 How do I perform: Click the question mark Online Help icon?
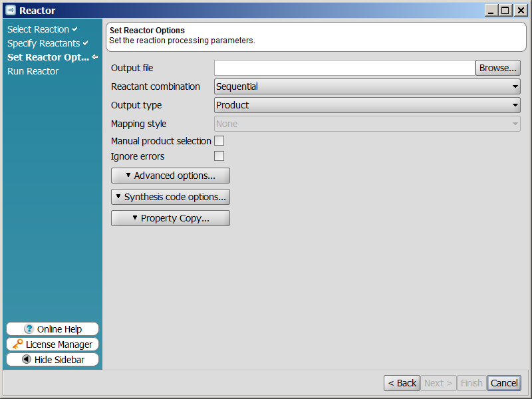coord(29,329)
